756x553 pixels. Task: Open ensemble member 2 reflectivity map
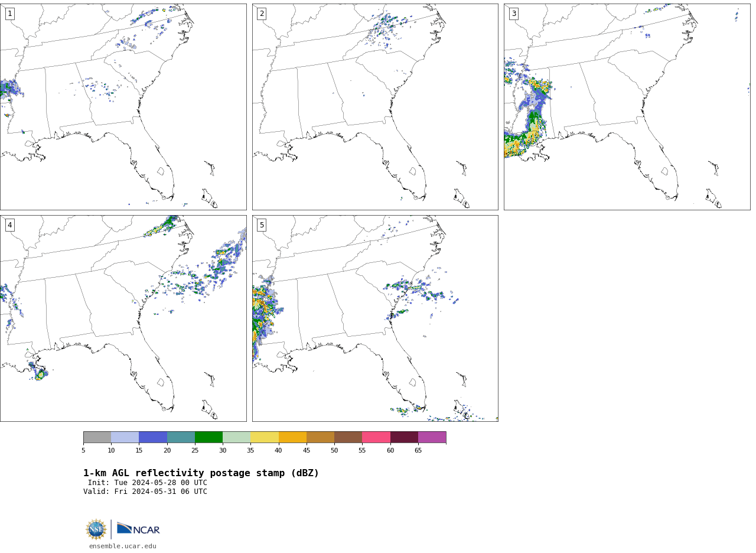click(x=375, y=107)
